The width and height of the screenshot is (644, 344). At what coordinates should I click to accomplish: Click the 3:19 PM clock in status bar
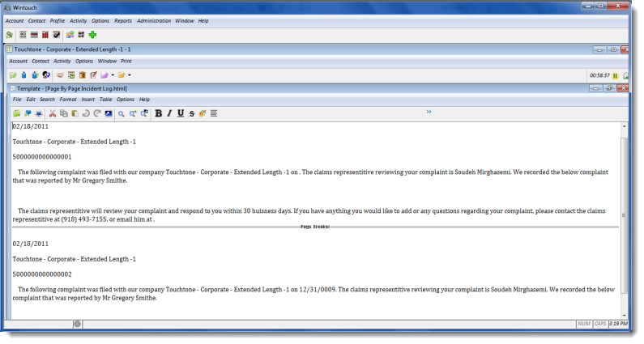618,324
